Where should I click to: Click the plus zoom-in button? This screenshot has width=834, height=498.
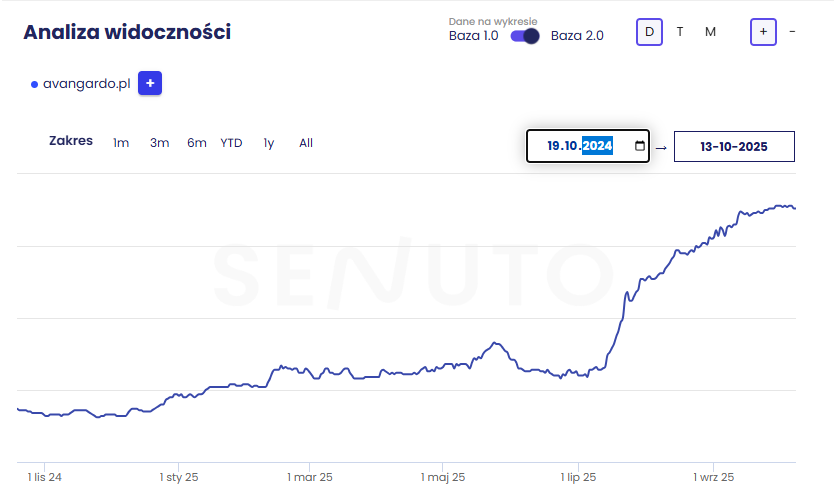763,32
